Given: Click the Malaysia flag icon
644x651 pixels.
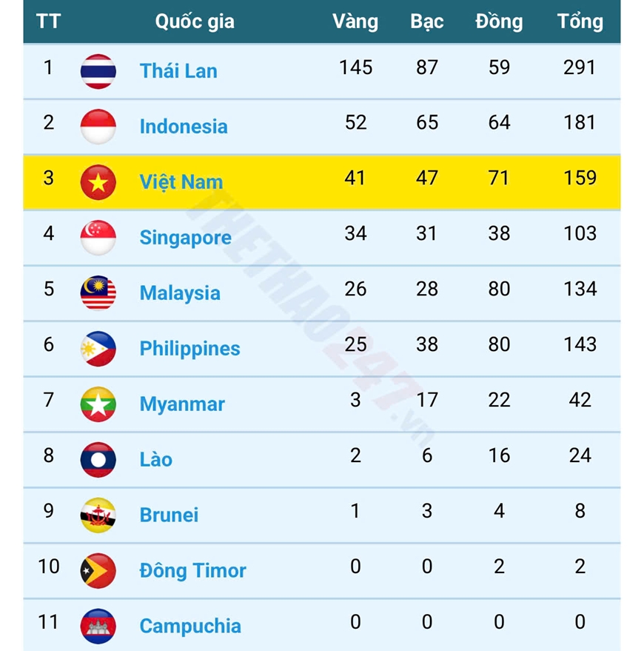Looking at the screenshot, I should [98, 293].
